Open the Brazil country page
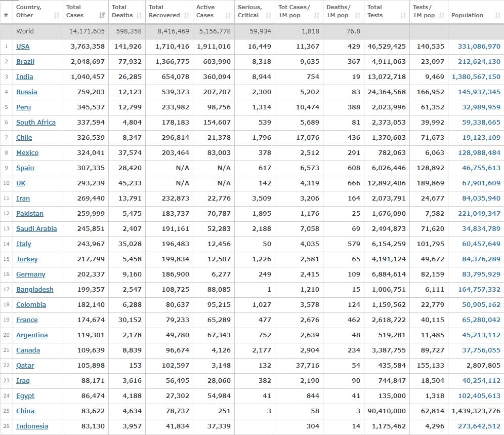The height and width of the screenshot is (435, 504). coord(25,62)
